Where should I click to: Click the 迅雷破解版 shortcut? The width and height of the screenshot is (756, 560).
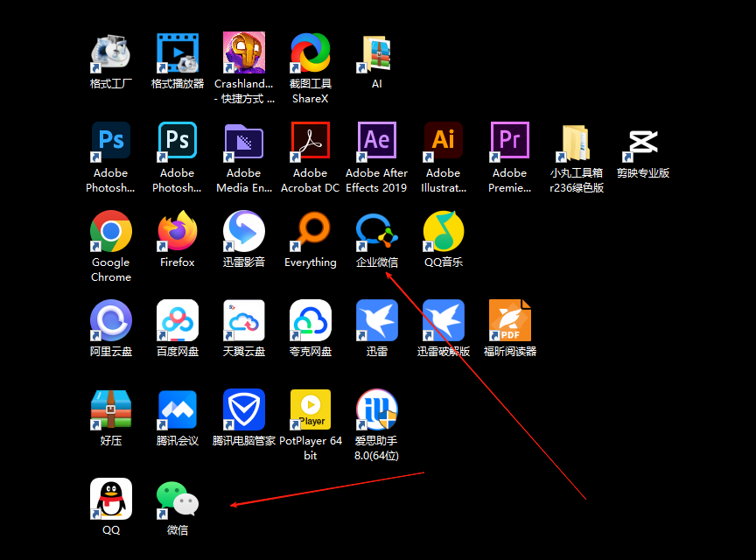click(444, 320)
